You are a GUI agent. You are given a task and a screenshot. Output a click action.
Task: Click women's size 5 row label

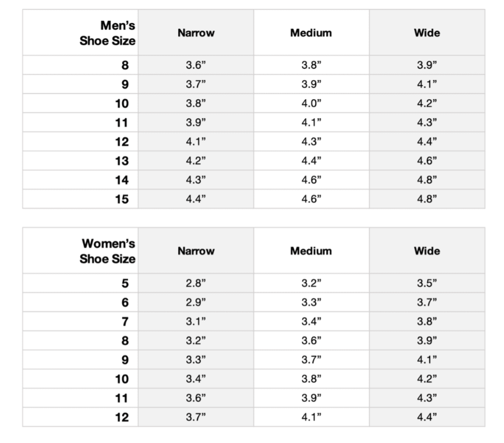[125, 283]
